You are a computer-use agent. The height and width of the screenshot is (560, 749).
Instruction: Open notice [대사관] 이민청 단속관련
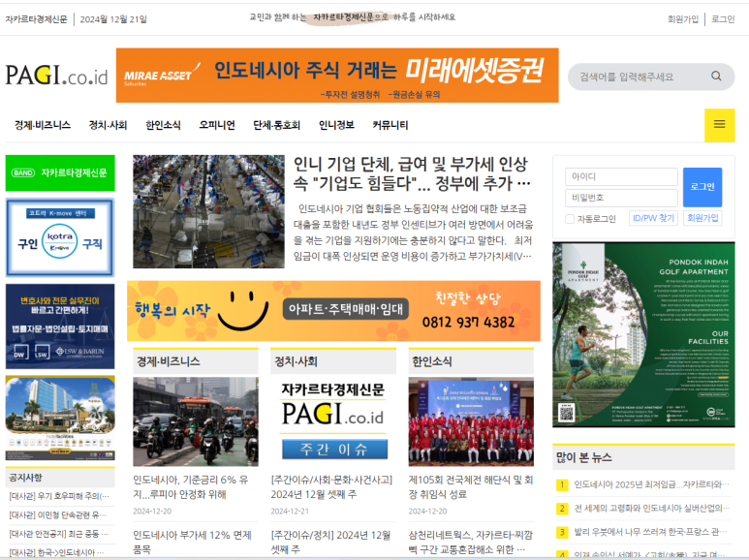(57, 514)
